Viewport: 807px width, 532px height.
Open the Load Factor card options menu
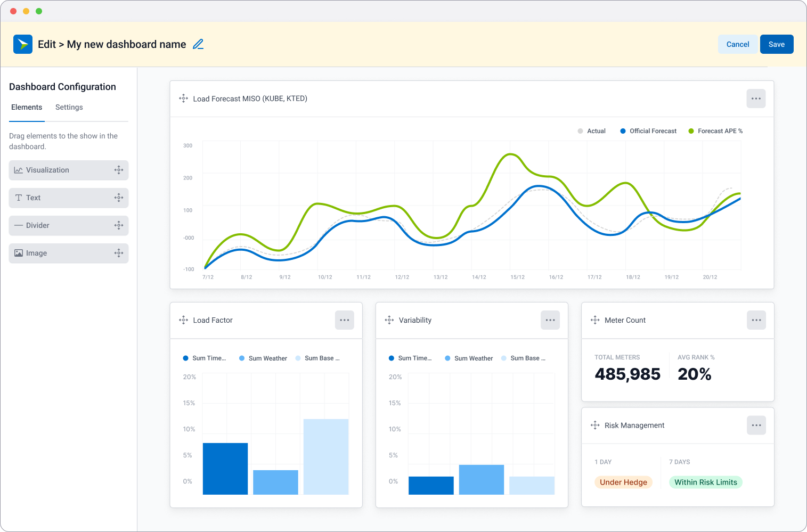click(345, 320)
